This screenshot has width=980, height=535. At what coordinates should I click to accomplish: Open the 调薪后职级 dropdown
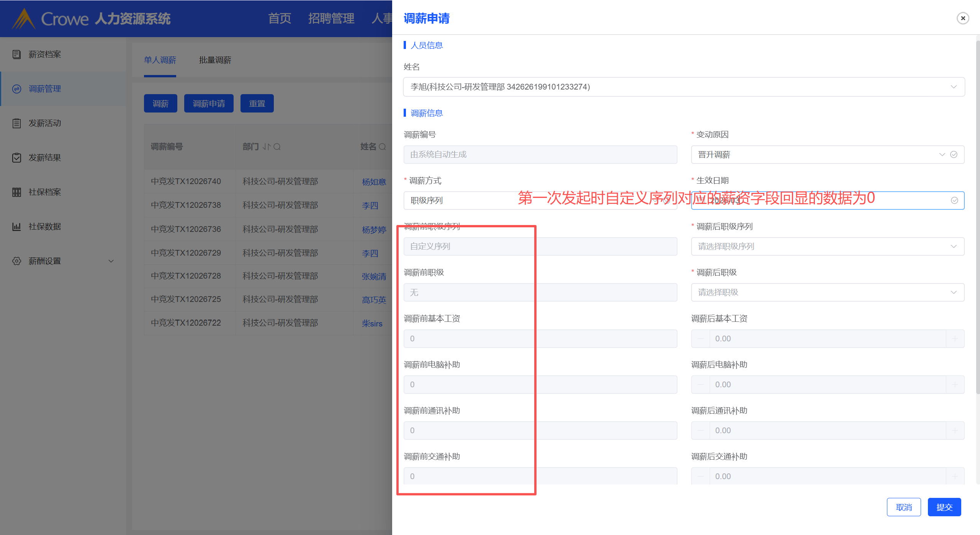(827, 292)
